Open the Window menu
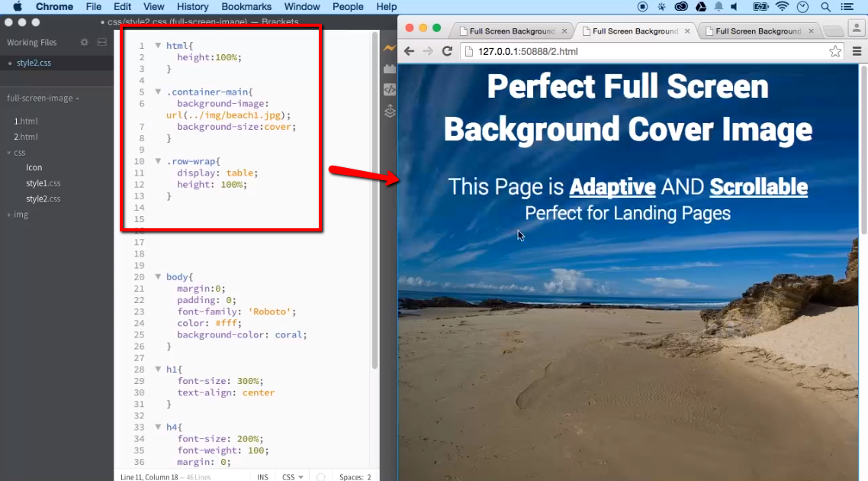 [302, 7]
